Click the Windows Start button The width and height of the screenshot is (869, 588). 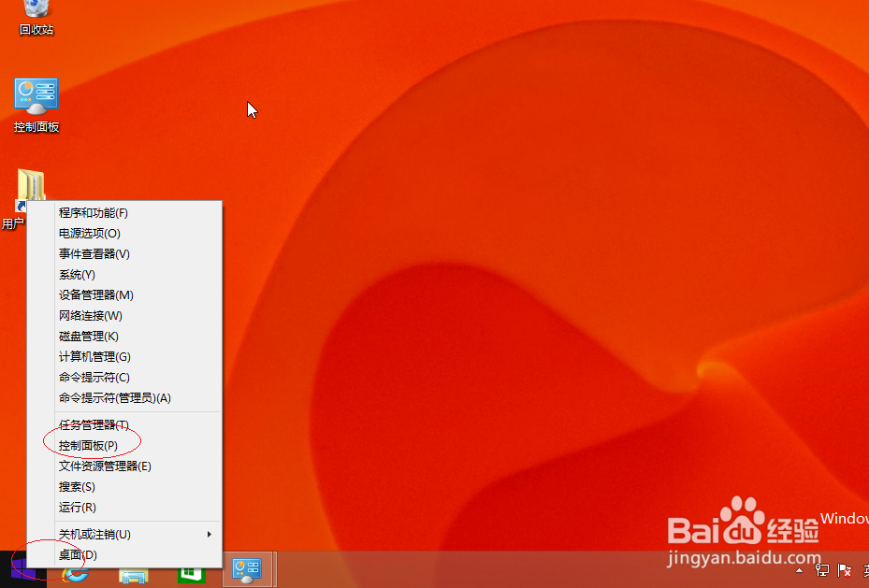(23, 569)
